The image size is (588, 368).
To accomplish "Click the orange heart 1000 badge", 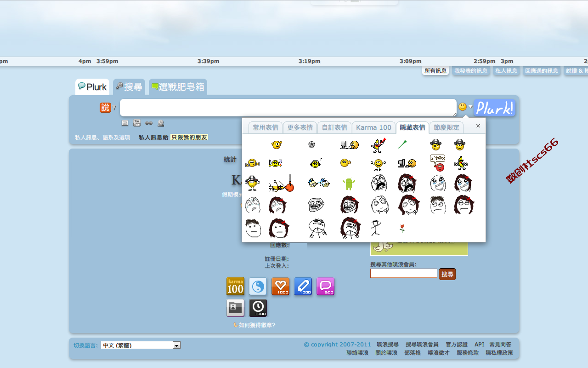I will coord(281,287).
